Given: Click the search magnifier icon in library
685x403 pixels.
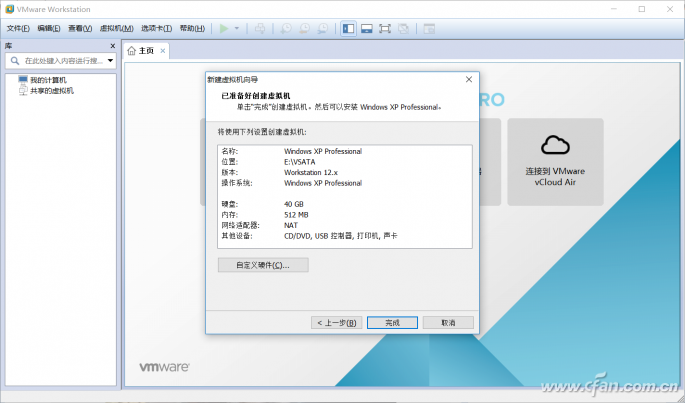Looking at the screenshot, I should [15, 61].
